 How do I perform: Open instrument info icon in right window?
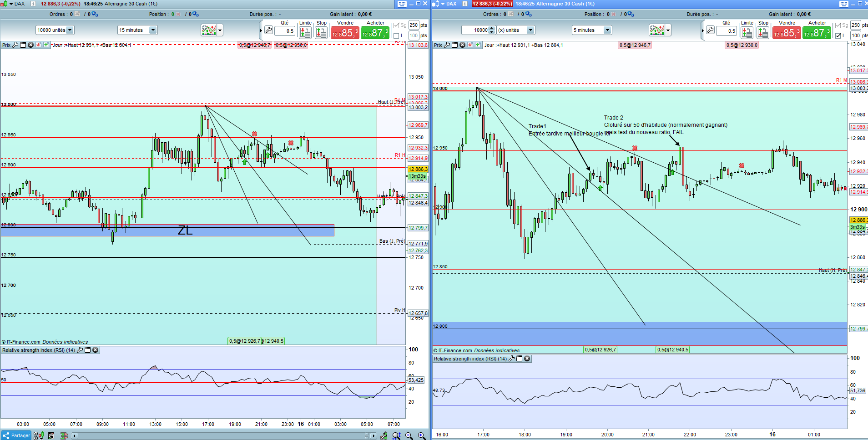(465, 4)
